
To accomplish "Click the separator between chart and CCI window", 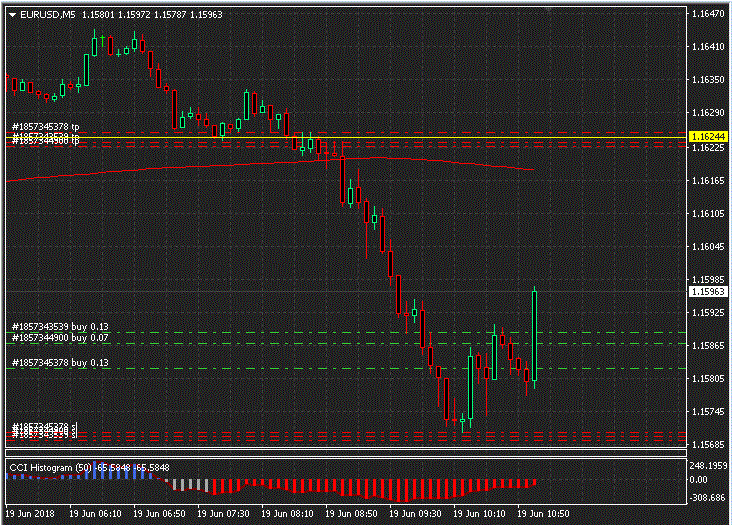I will 345,456.
